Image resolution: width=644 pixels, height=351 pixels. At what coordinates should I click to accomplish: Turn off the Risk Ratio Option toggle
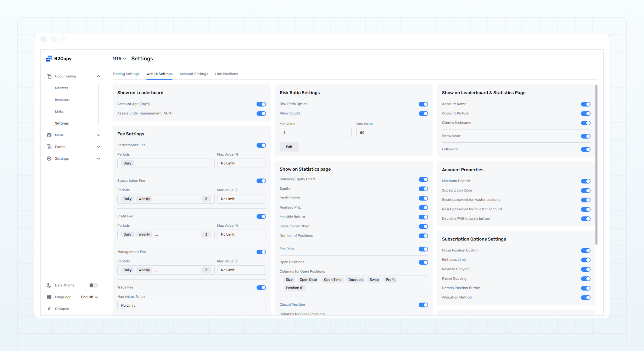click(x=423, y=104)
